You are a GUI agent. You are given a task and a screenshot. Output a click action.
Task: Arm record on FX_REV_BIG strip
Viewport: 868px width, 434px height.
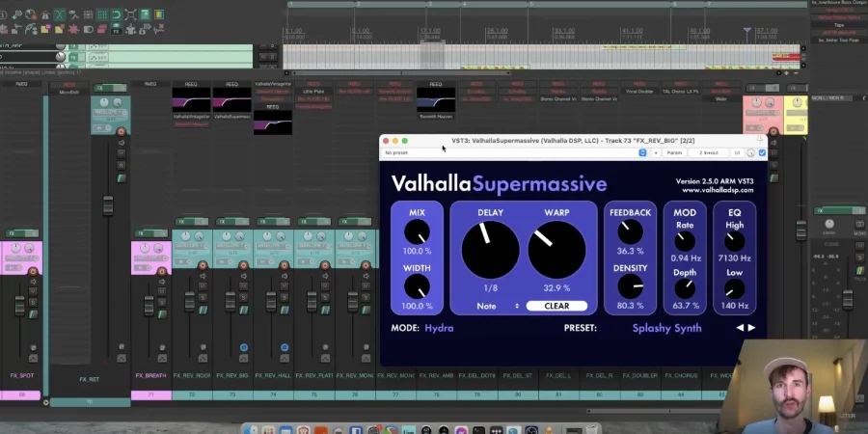pos(244,265)
